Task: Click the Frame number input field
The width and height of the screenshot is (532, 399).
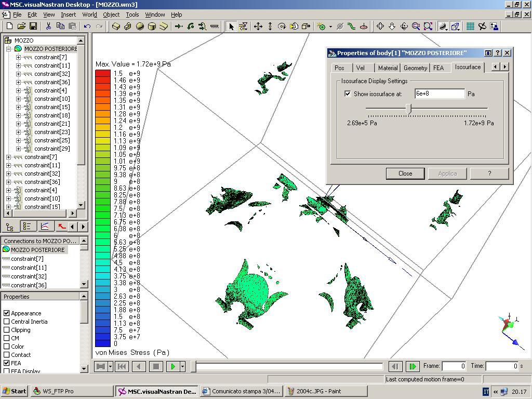Action: 453,366
